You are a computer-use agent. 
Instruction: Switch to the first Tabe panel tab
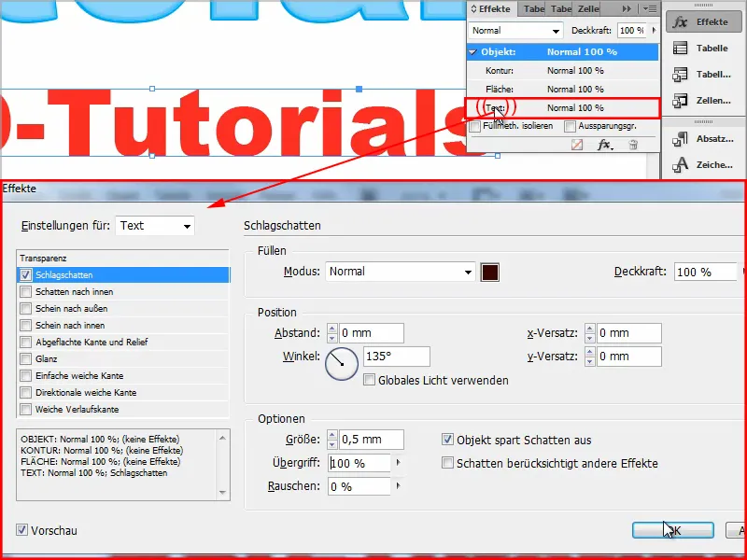click(533, 8)
